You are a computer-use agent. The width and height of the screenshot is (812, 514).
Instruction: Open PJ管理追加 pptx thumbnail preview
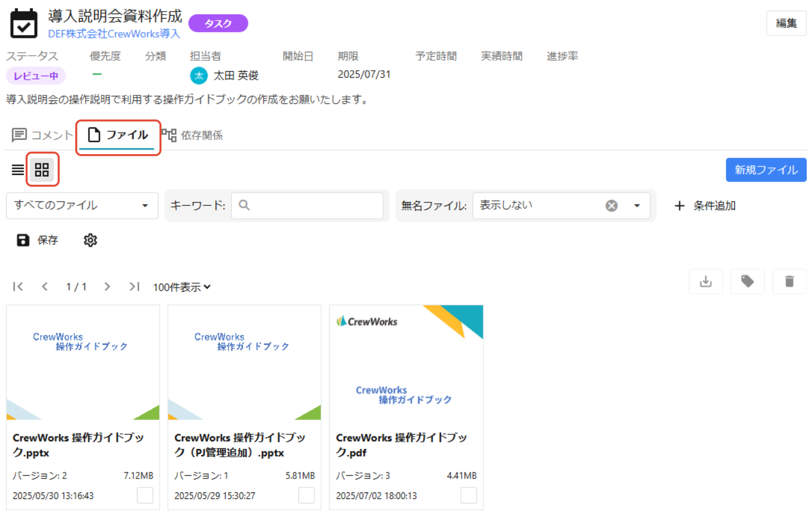(244, 362)
